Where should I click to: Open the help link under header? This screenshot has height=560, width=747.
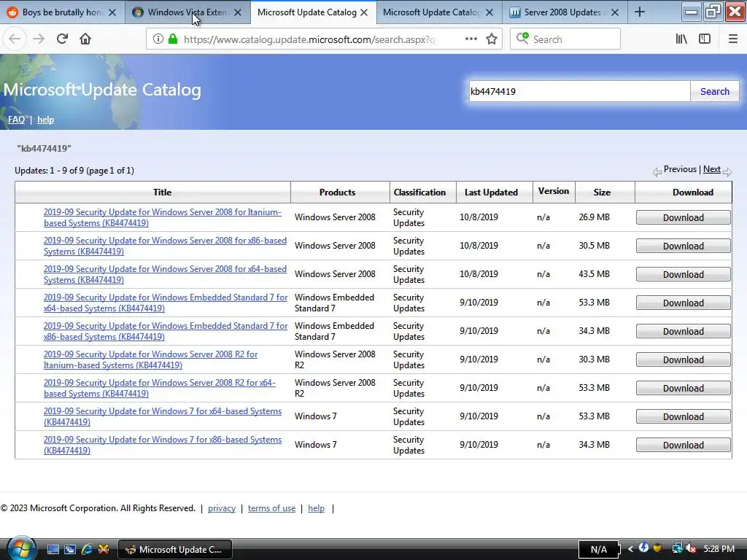(46, 120)
